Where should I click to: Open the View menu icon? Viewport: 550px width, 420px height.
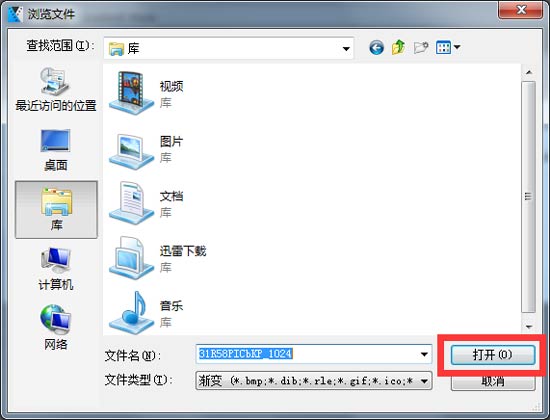[x=443, y=47]
